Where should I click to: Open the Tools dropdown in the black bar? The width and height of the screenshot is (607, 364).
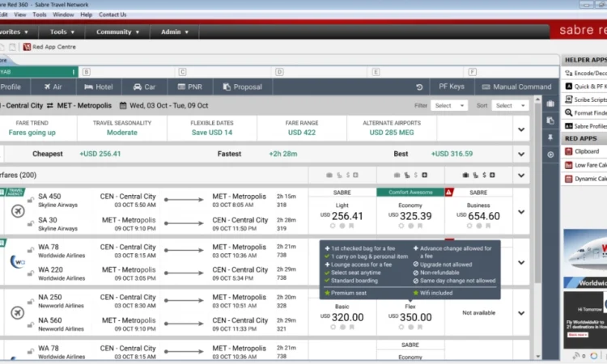[x=62, y=32]
